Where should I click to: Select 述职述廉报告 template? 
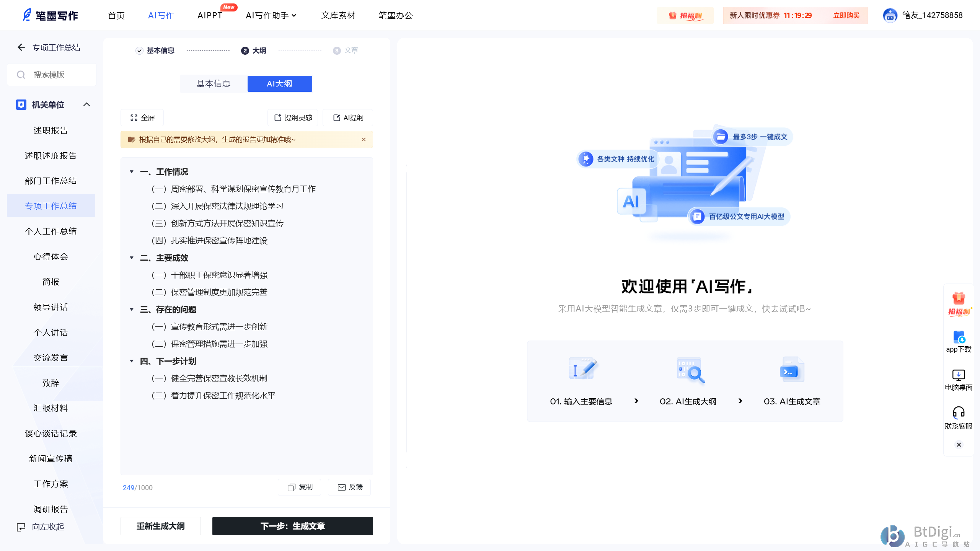[x=51, y=156]
